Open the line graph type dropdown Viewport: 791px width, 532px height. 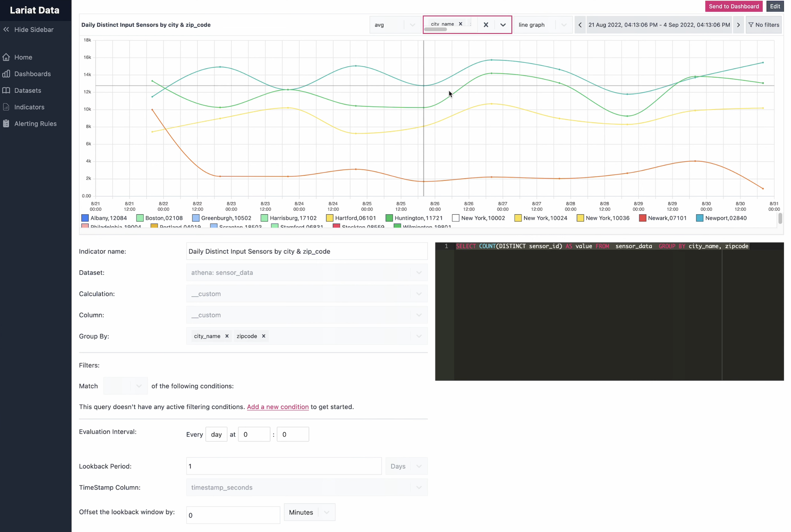point(542,25)
